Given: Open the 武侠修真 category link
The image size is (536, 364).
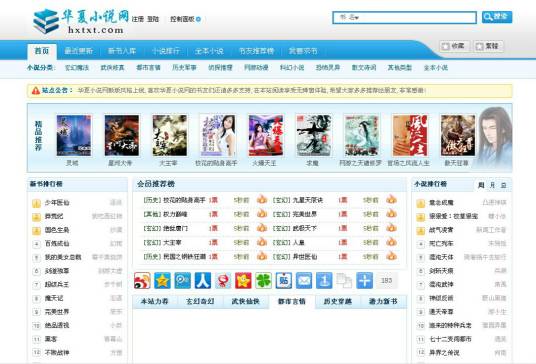Looking at the screenshot, I should click(x=112, y=68).
